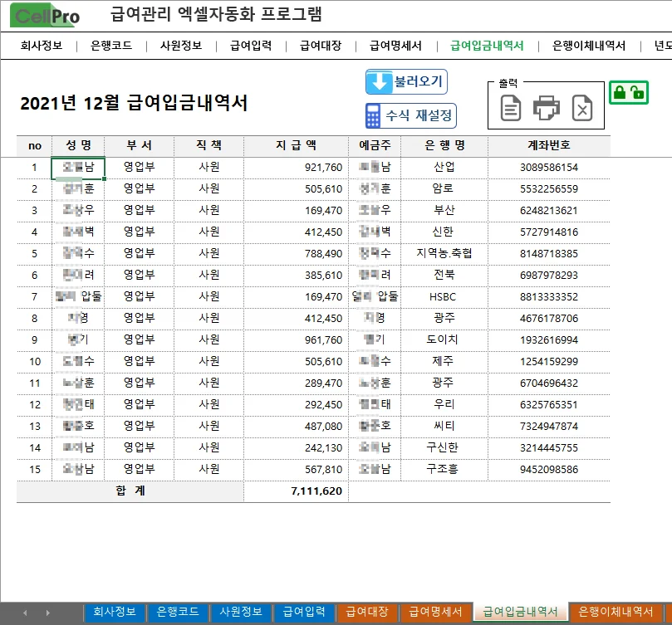Select bank name cell 도이치
The image size is (672, 625).
[444, 340]
